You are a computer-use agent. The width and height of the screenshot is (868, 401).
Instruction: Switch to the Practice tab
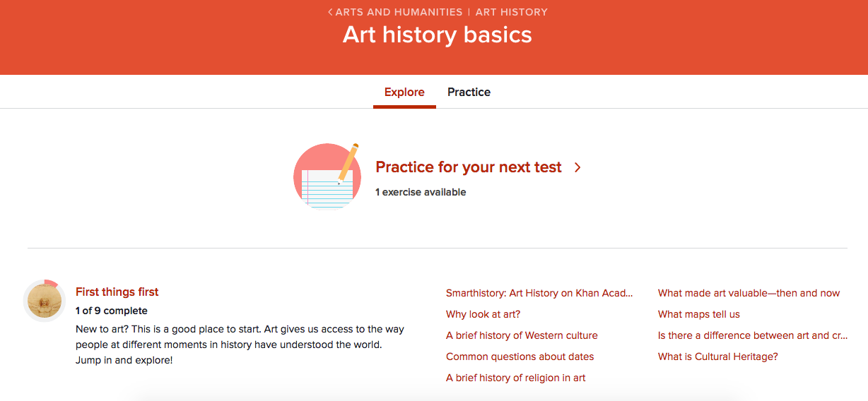pos(469,92)
